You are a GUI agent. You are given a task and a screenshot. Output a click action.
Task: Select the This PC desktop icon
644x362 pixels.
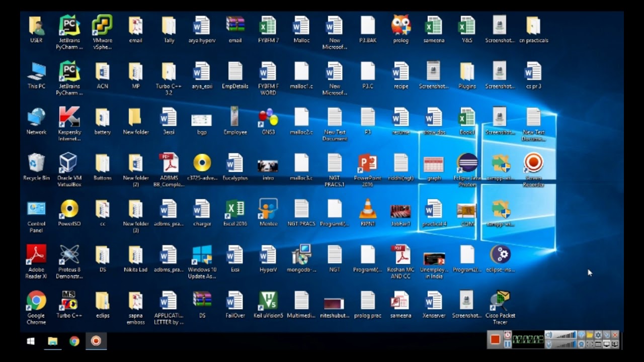[36, 75]
